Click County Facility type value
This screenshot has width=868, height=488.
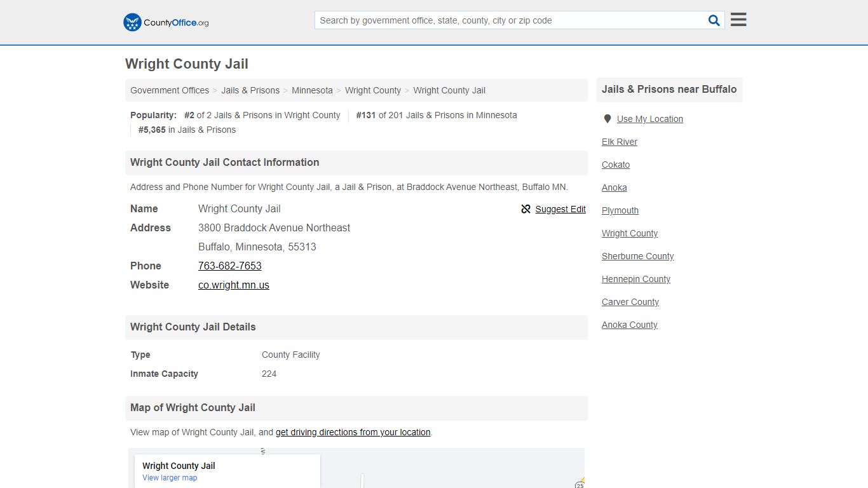[x=291, y=355]
